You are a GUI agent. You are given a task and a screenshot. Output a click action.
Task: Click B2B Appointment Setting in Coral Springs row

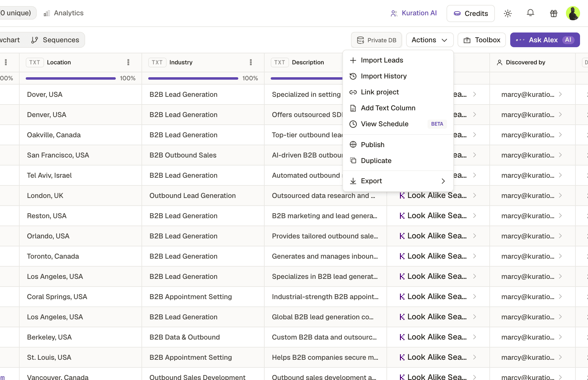pyautogui.click(x=203, y=297)
